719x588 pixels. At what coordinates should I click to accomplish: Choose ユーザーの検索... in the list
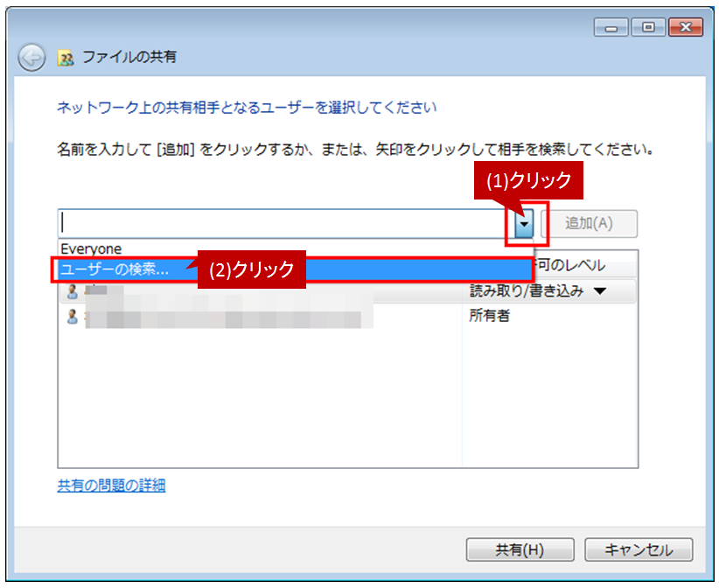click(296, 269)
